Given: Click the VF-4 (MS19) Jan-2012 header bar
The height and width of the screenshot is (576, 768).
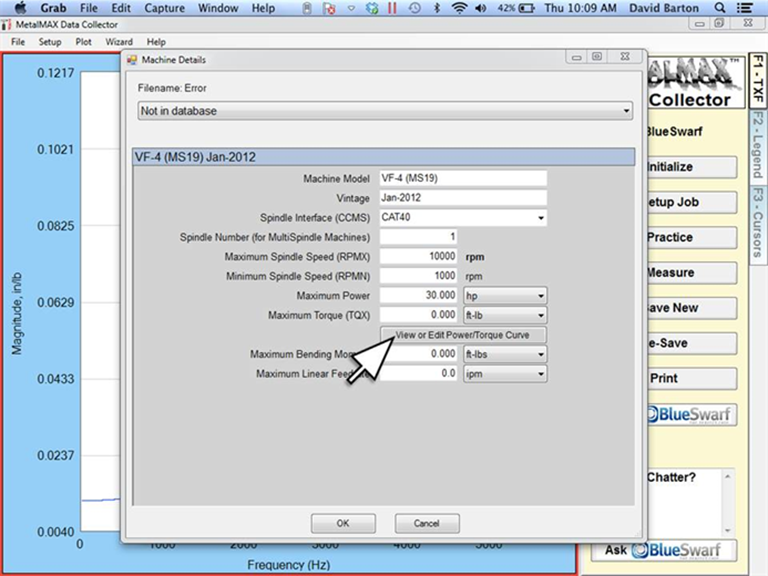Looking at the screenshot, I should point(384,157).
